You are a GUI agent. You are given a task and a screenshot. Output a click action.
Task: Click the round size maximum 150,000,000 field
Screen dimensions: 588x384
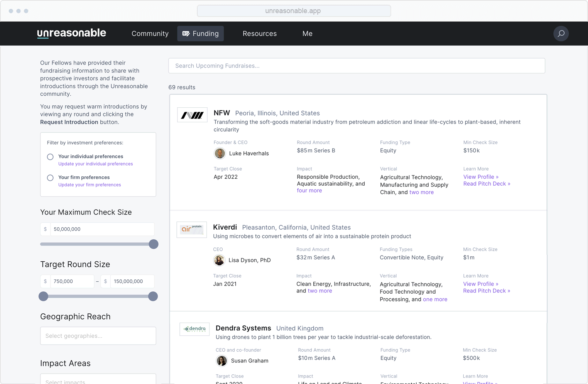click(x=132, y=281)
